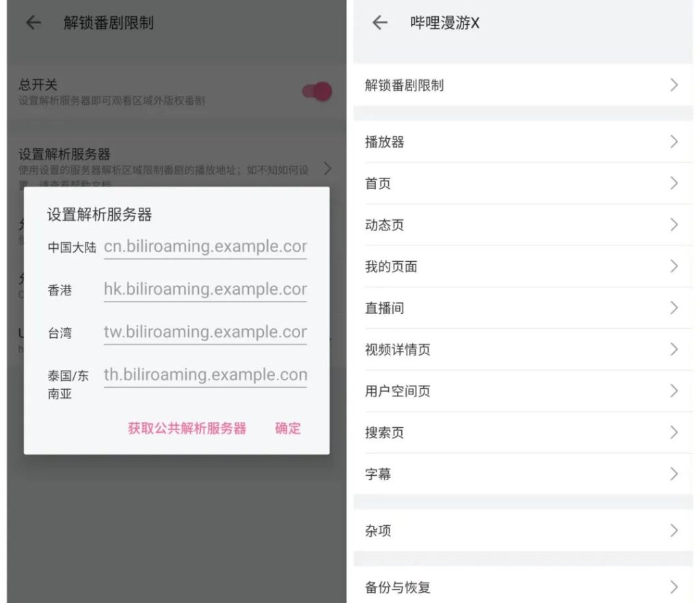This screenshot has width=700, height=603.
Task: Open the 搜索页 settings
Action: [x=523, y=433]
